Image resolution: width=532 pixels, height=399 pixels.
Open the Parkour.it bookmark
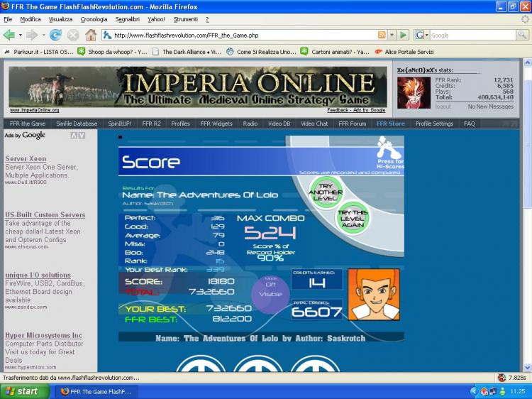click(x=39, y=52)
